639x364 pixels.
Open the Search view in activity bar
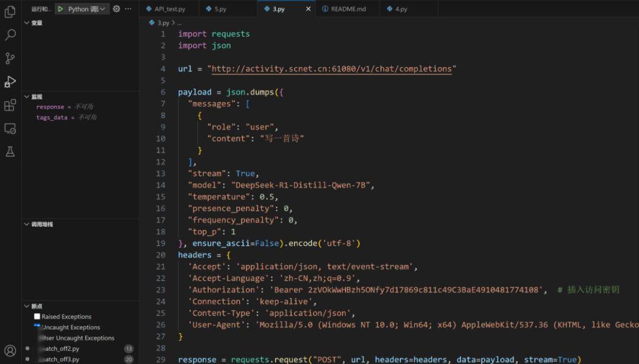[10, 35]
